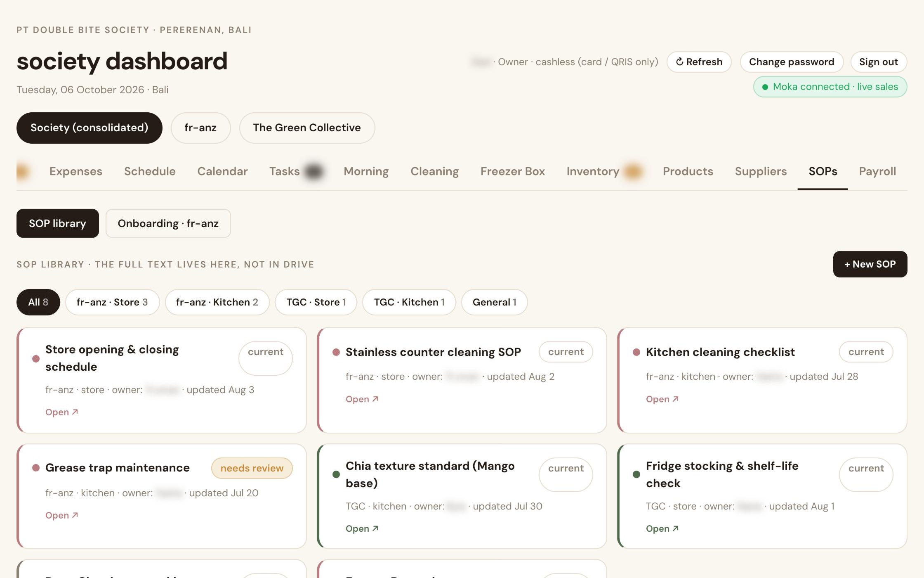Open the Calendar tab

tap(222, 171)
